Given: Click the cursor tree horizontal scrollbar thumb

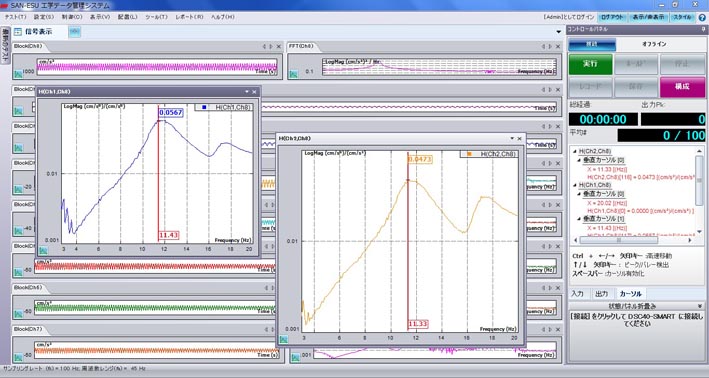Looking at the screenshot, I should click(x=619, y=240).
